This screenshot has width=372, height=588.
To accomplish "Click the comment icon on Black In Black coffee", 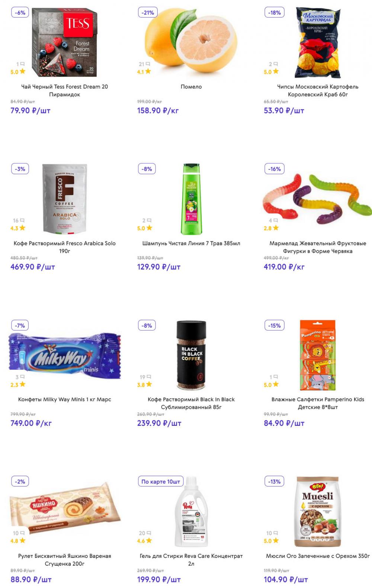I will point(149,377).
